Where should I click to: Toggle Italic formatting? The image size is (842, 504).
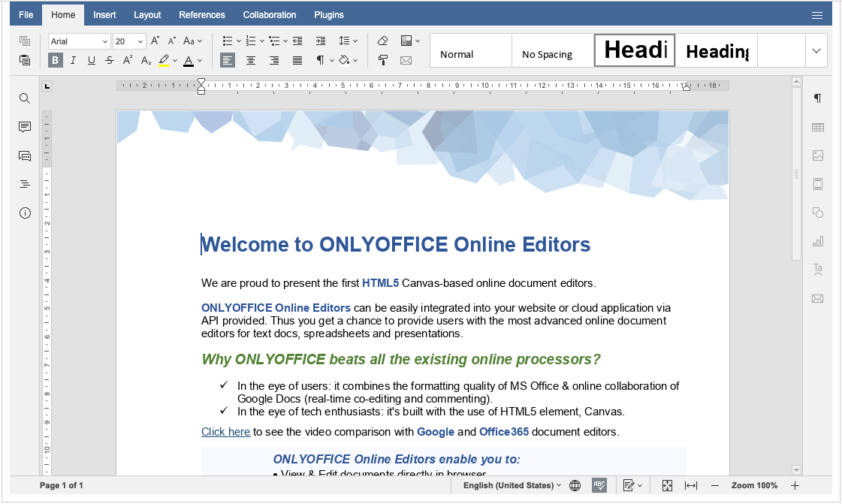[73, 60]
